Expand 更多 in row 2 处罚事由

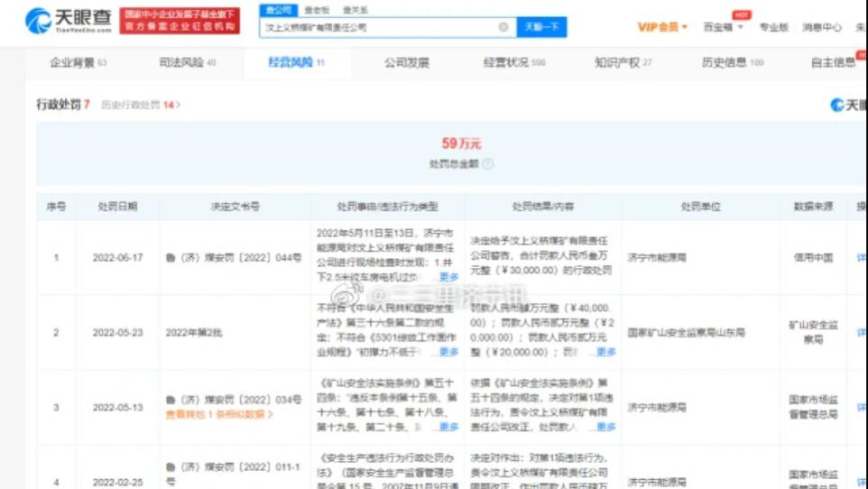(448, 352)
